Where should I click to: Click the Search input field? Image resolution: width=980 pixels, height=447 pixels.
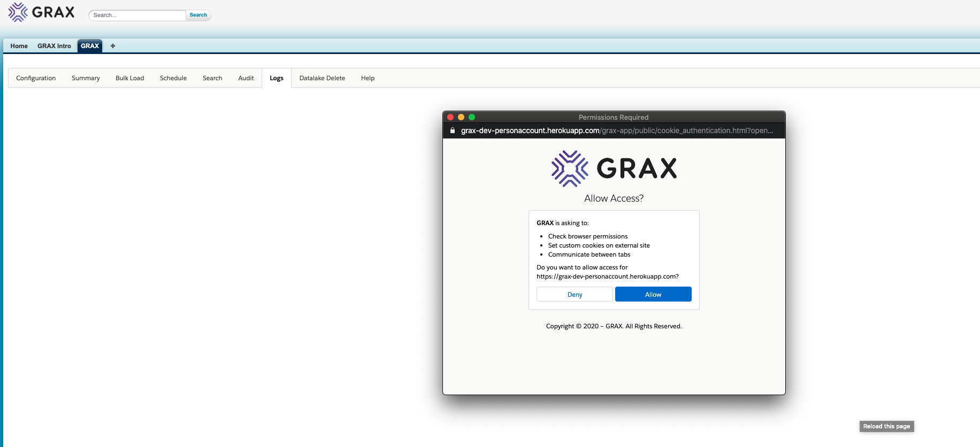(137, 15)
